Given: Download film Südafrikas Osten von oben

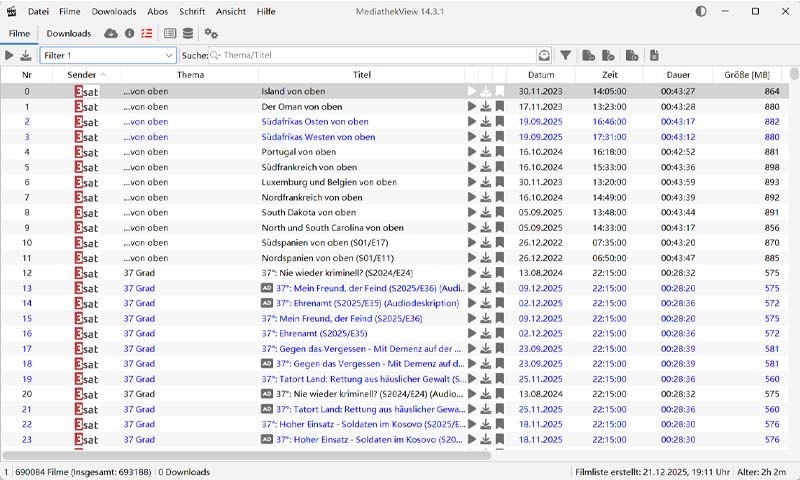Looking at the screenshot, I should [486, 122].
